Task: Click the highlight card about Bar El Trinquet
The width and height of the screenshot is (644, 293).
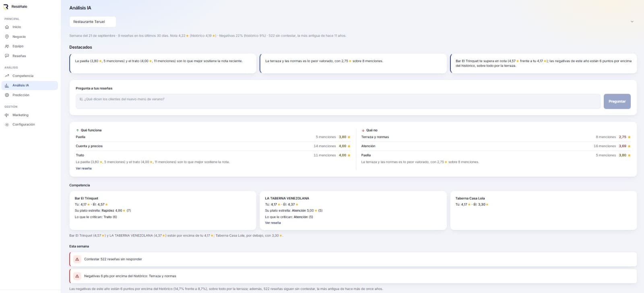Action: [x=543, y=64]
